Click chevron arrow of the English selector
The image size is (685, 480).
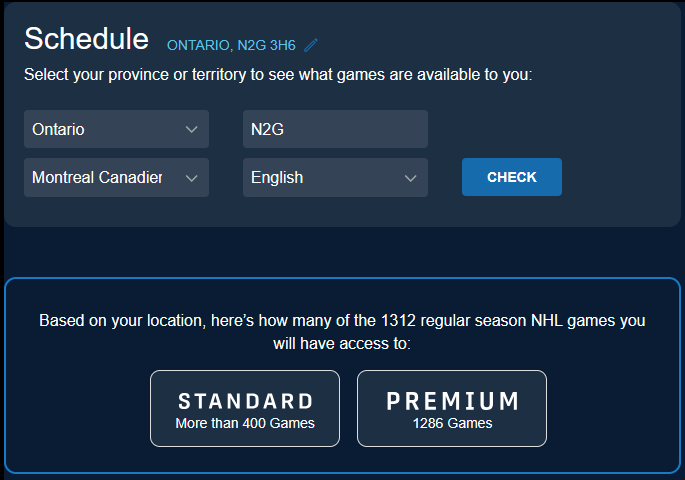410,178
